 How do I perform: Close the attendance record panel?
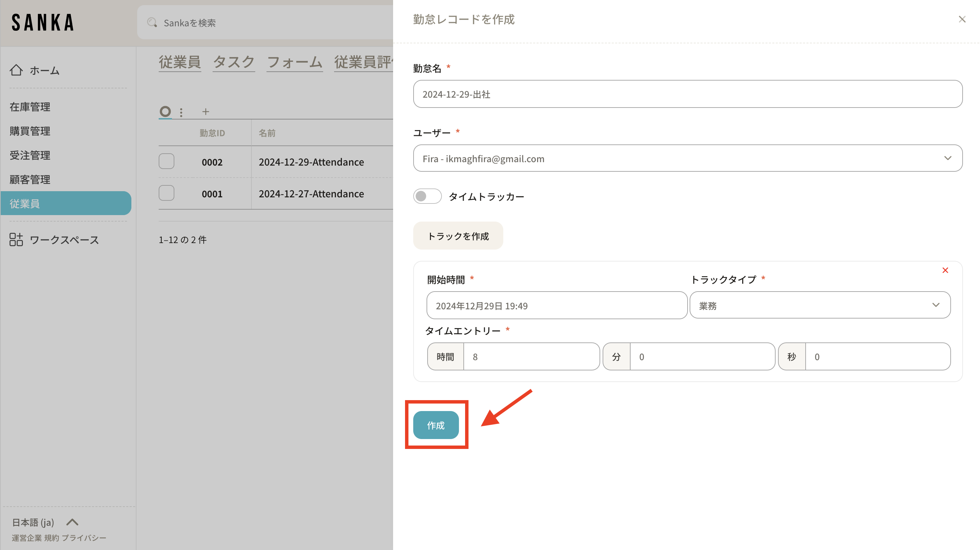pos(962,19)
